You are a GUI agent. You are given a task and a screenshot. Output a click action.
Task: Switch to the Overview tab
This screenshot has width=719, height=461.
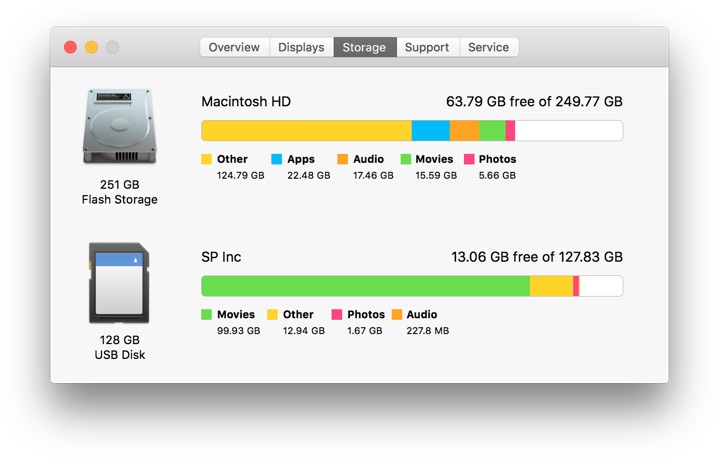pyautogui.click(x=234, y=47)
